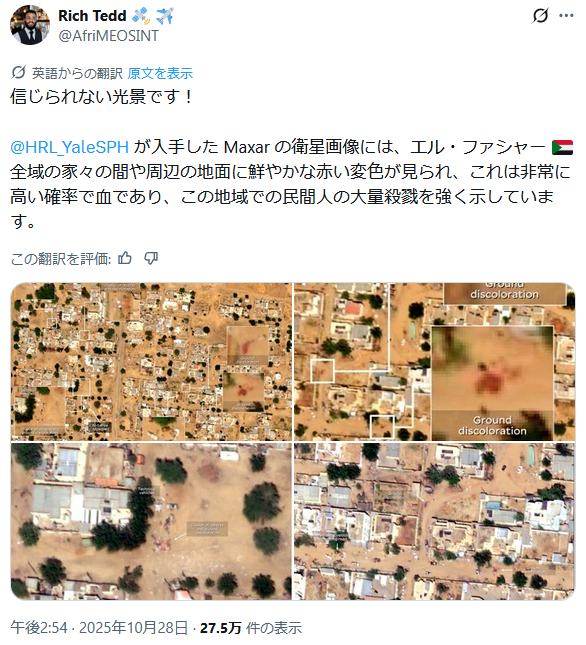Click Rich Tedd's profile avatar
Viewport: 586px width, 645px height.
[30, 25]
